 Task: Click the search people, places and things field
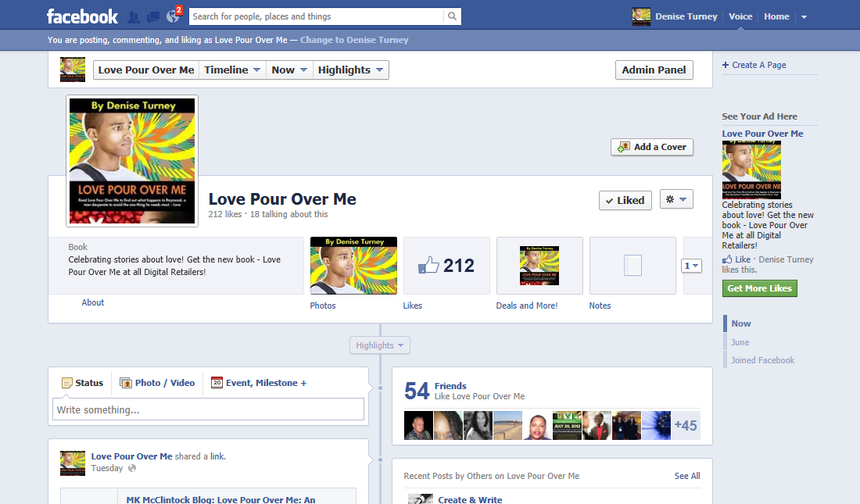tap(316, 16)
